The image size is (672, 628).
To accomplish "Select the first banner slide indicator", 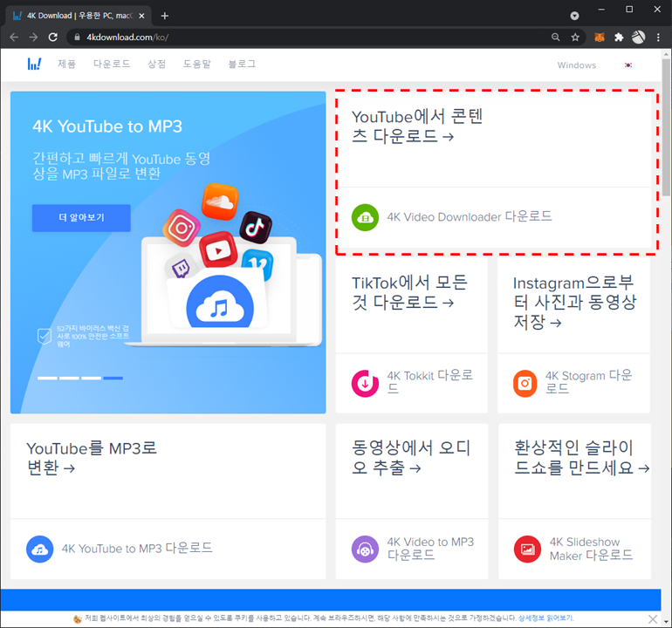I will click(47, 378).
